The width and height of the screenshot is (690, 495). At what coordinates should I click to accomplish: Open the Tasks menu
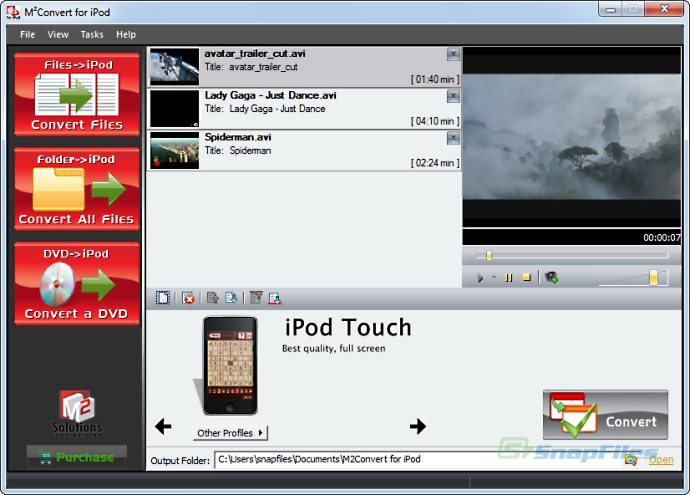coord(92,34)
